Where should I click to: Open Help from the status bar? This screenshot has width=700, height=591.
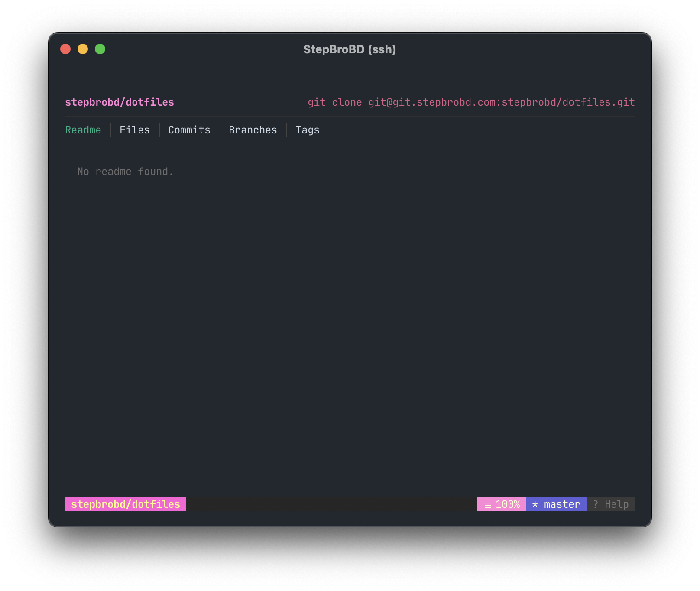point(616,504)
